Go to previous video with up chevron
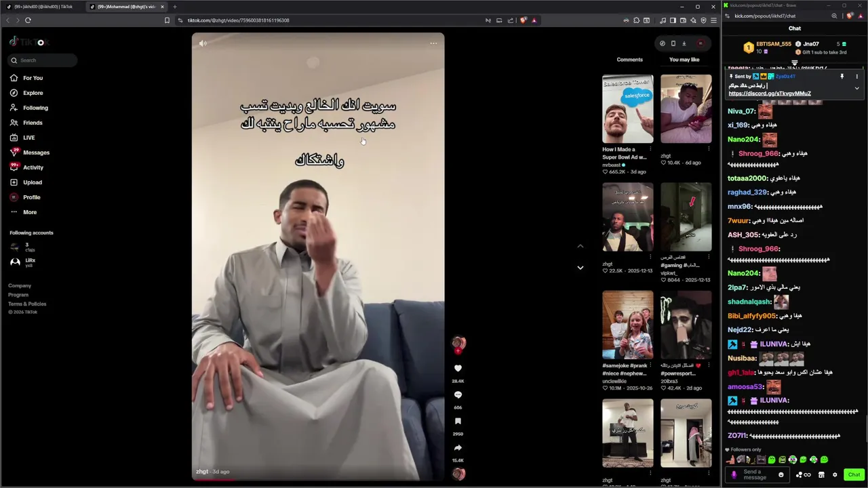Screen dimensions: 868x488 pyautogui.click(x=580, y=246)
